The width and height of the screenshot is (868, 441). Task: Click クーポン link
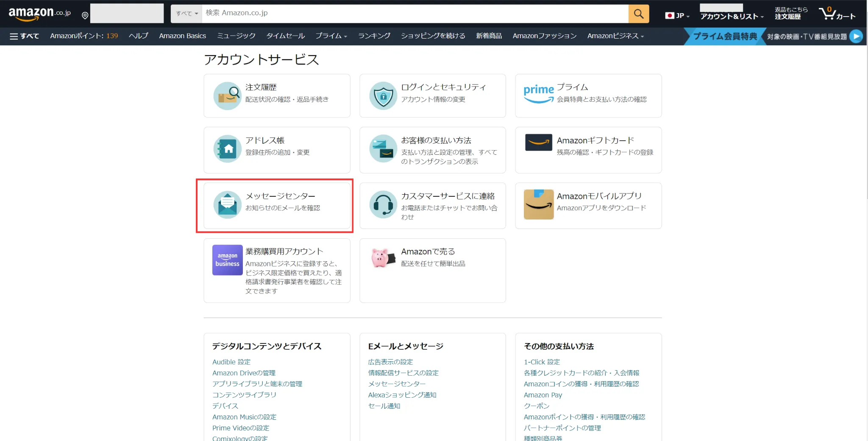[537, 406]
